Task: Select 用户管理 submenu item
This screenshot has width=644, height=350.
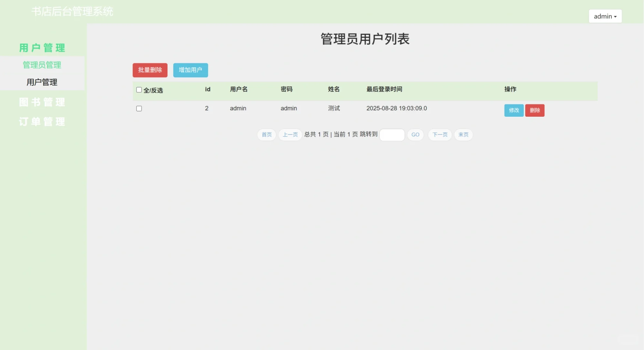Action: click(x=42, y=82)
